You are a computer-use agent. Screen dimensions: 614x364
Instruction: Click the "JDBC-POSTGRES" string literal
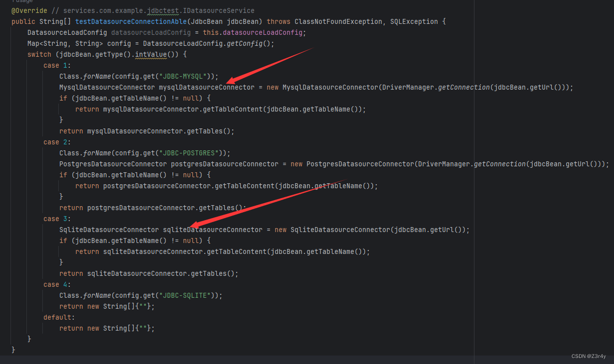(189, 153)
